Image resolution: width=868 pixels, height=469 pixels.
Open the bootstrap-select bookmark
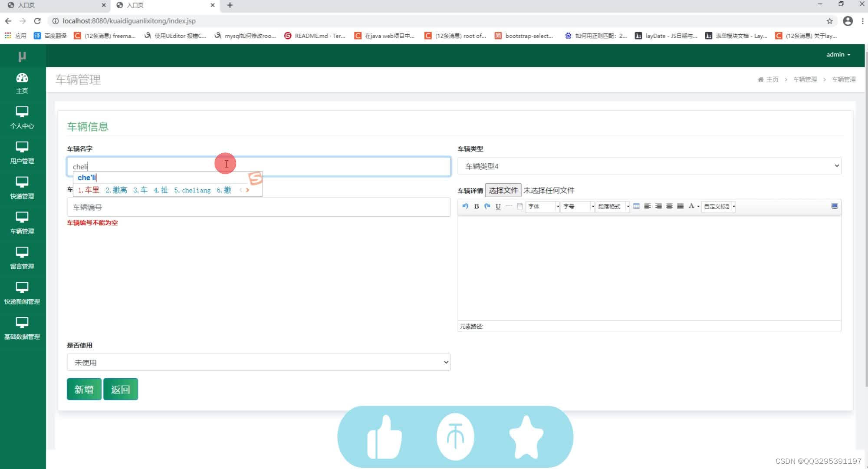point(524,36)
